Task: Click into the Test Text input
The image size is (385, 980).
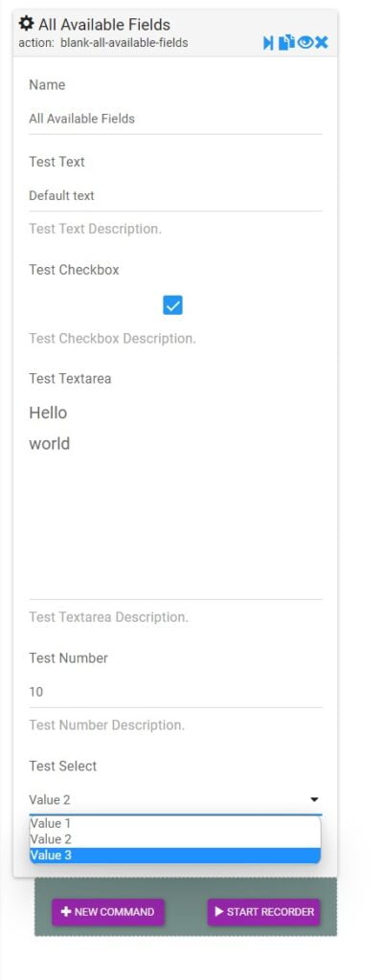Action: 175,195
